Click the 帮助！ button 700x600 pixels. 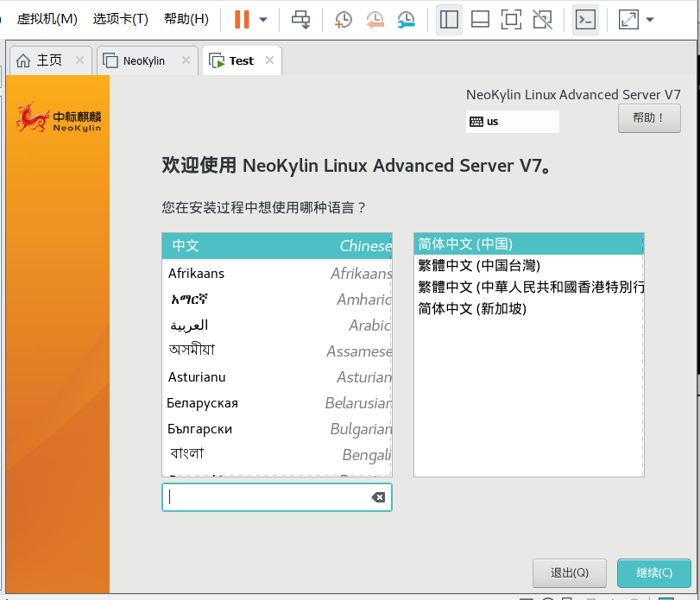tap(649, 118)
